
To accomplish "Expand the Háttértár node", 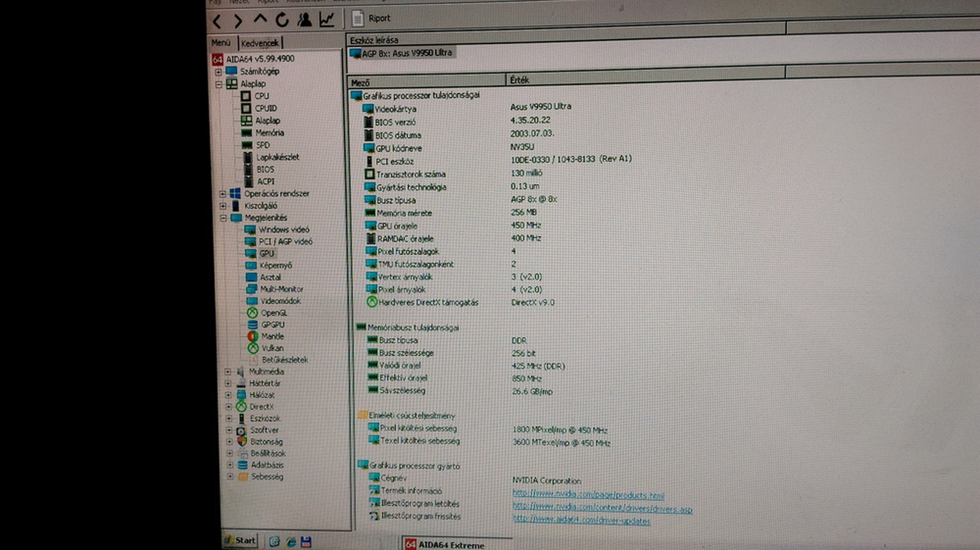I will coord(228,383).
